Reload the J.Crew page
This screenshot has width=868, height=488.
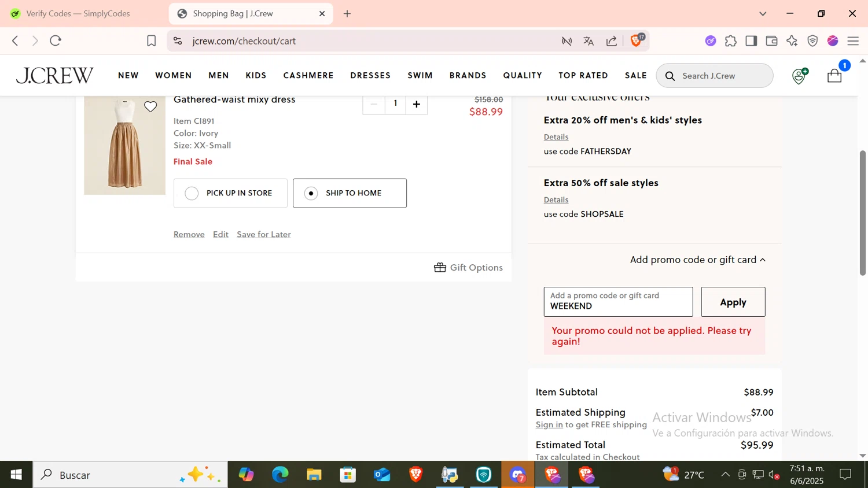click(x=56, y=40)
